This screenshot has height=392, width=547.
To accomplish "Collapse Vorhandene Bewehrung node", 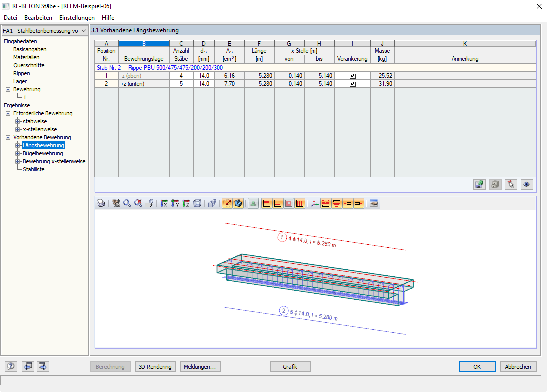I will click(x=8, y=138).
